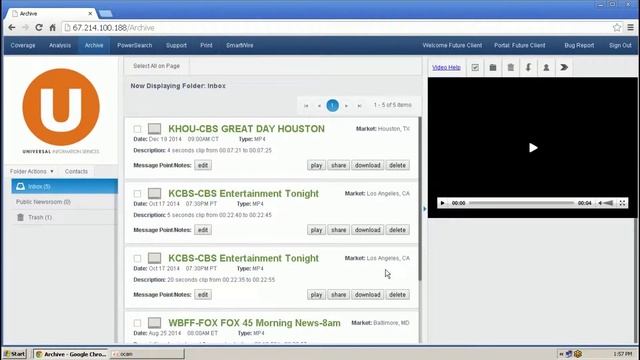Open the SmartWire menu
The height and width of the screenshot is (360, 640).
(240, 45)
